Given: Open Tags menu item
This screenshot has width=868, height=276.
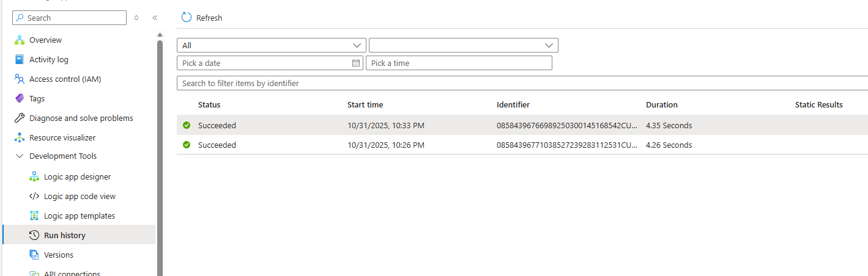Looking at the screenshot, I should 37,99.
